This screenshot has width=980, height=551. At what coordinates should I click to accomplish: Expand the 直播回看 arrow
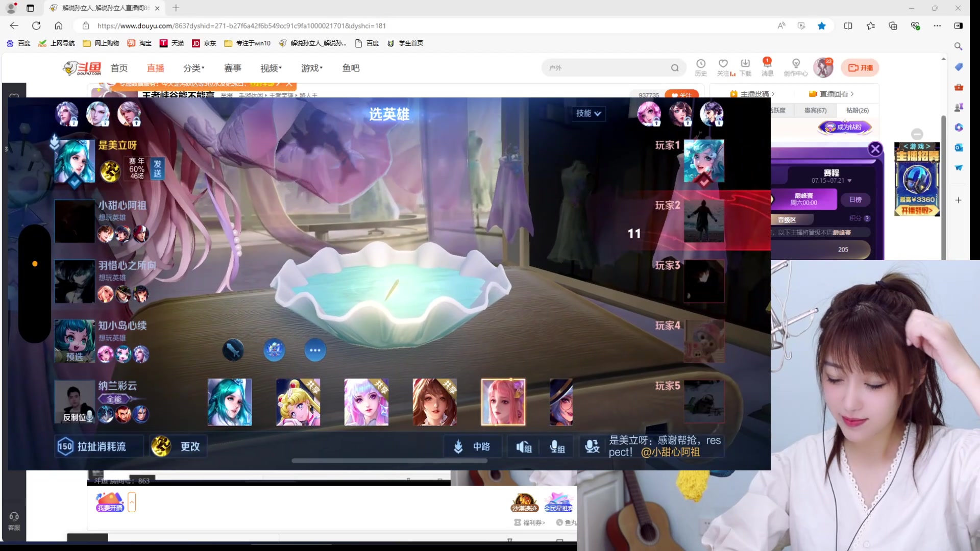[x=852, y=94]
